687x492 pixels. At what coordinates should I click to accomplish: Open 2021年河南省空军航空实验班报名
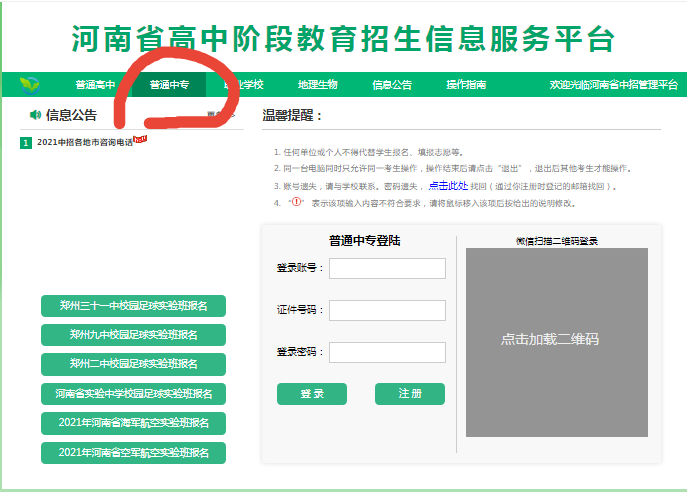click(133, 452)
